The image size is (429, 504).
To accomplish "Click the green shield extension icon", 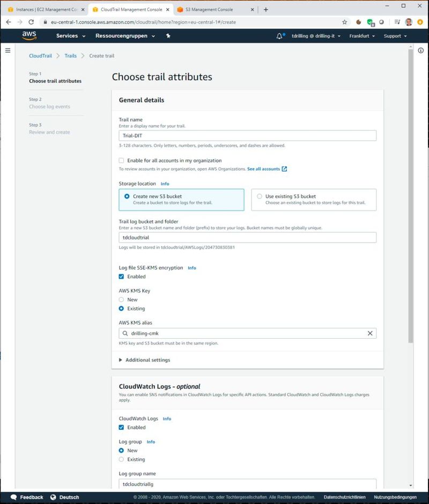I will click(371, 23).
